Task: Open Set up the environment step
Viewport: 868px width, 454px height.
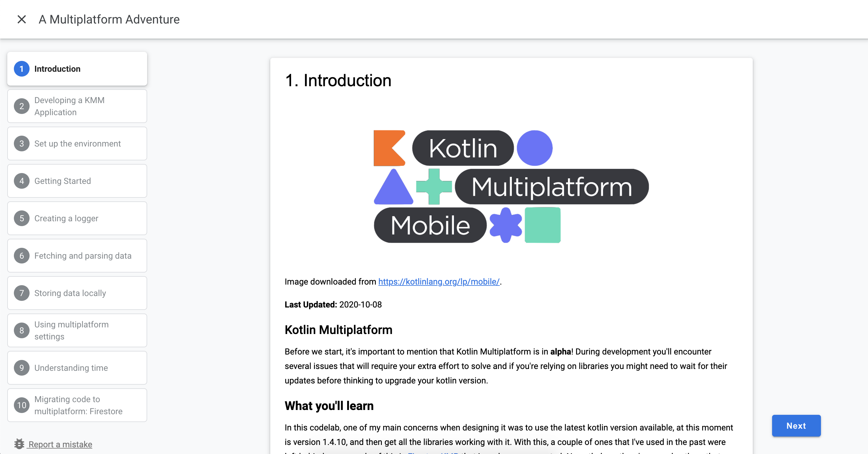Action: [x=77, y=143]
